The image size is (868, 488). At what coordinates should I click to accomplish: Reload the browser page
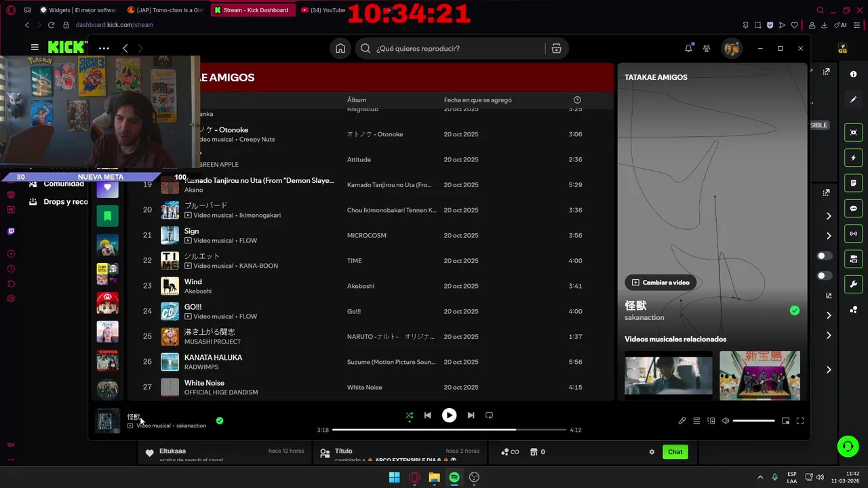[x=51, y=25]
